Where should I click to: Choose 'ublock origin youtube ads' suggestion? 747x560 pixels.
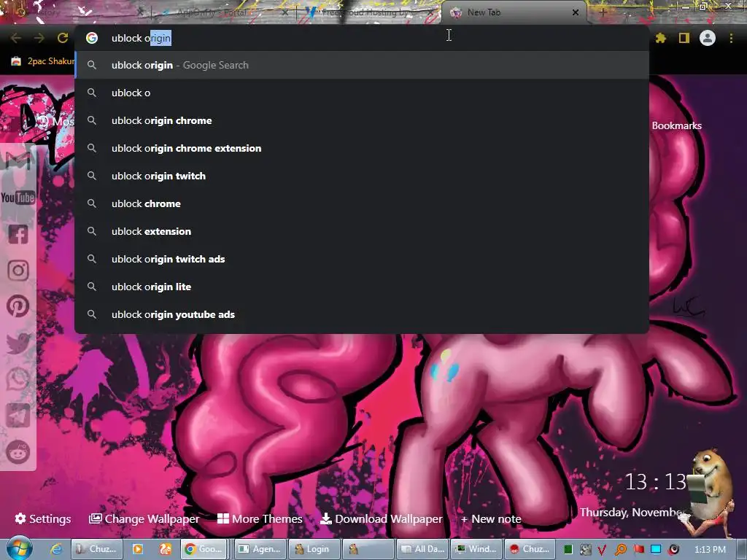[362, 314]
